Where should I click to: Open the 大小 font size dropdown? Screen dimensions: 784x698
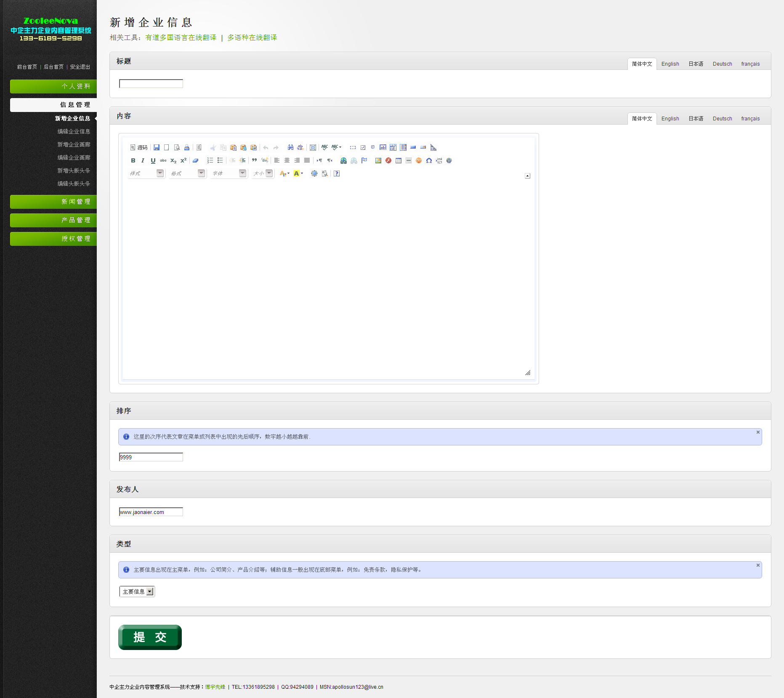(263, 173)
